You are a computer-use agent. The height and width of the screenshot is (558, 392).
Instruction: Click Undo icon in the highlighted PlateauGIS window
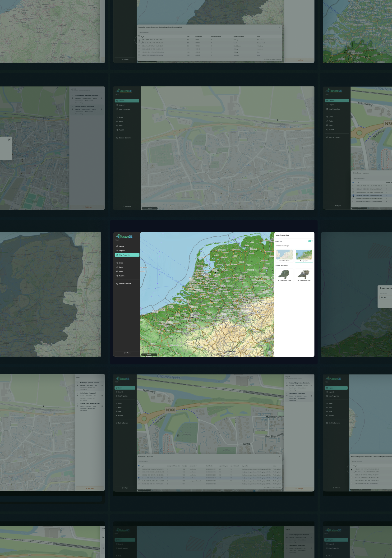point(117,263)
